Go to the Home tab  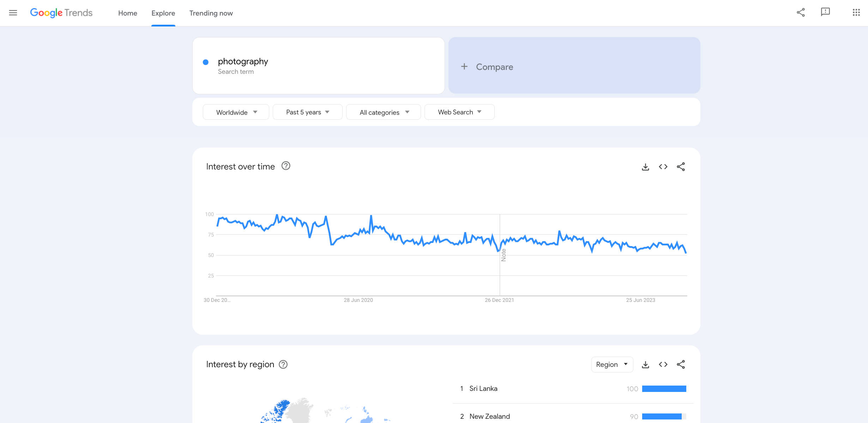click(128, 13)
